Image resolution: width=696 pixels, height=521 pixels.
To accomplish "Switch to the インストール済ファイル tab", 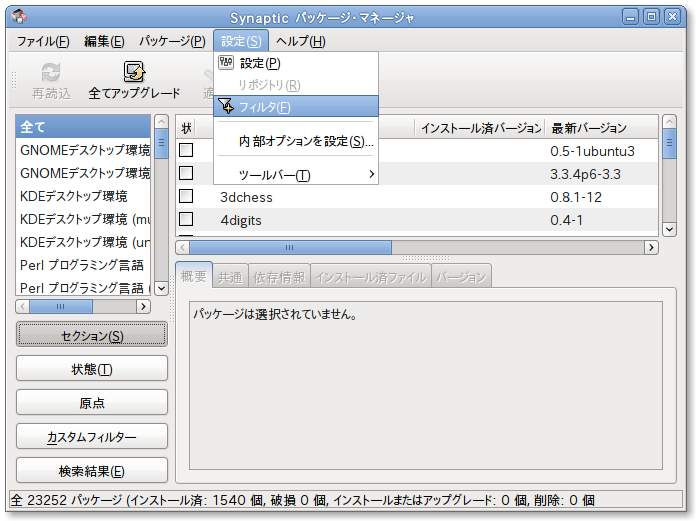I will pyautogui.click(x=371, y=277).
